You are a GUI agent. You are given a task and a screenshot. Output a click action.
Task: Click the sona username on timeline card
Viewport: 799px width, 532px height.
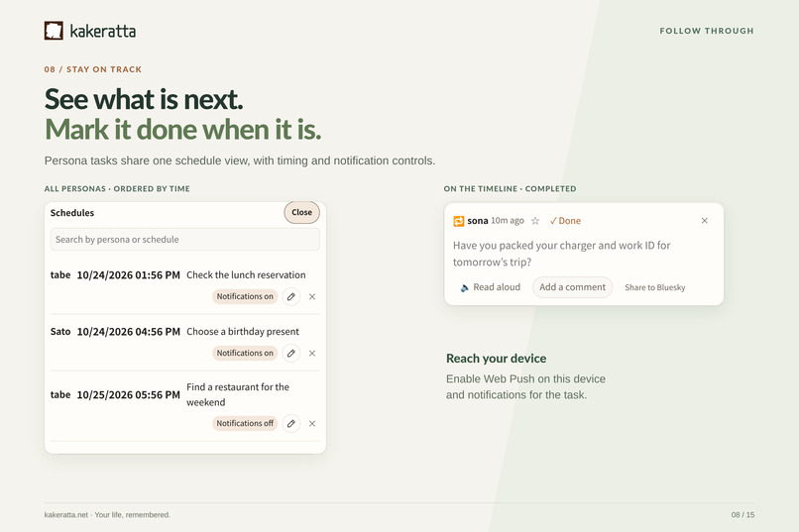pos(478,221)
